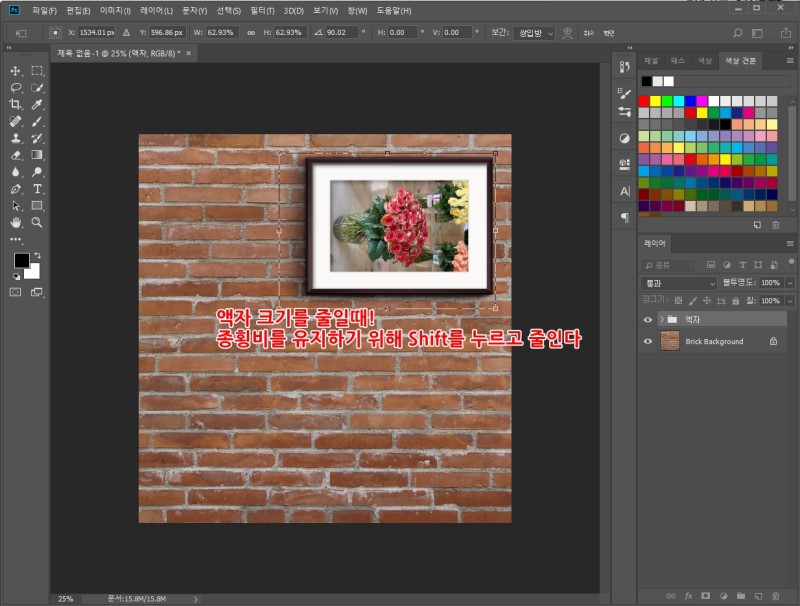Image resolution: width=800 pixels, height=606 pixels.
Task: Open the 보간 interpolation dropdown
Action: (534, 33)
